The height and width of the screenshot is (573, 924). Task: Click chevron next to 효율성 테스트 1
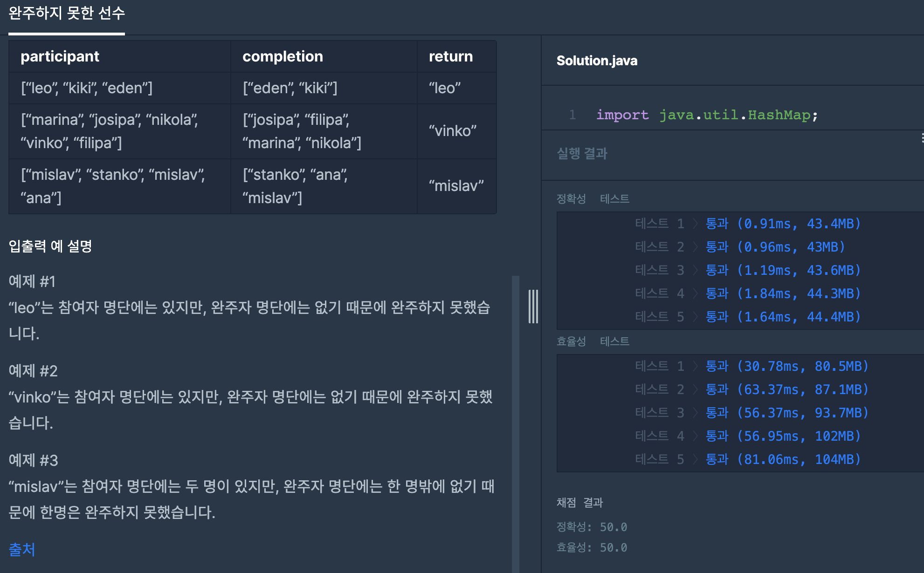[x=695, y=367]
